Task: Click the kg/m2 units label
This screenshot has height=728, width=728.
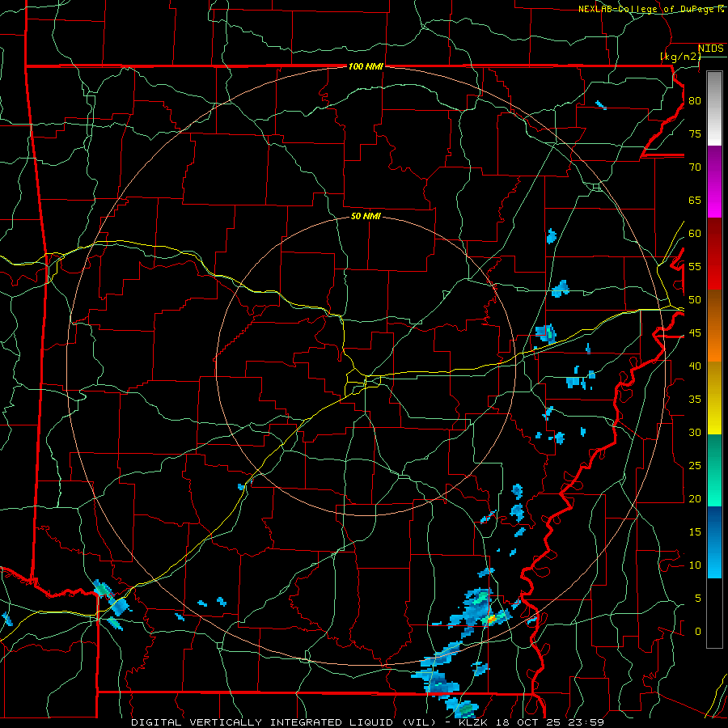Action: coord(680,57)
